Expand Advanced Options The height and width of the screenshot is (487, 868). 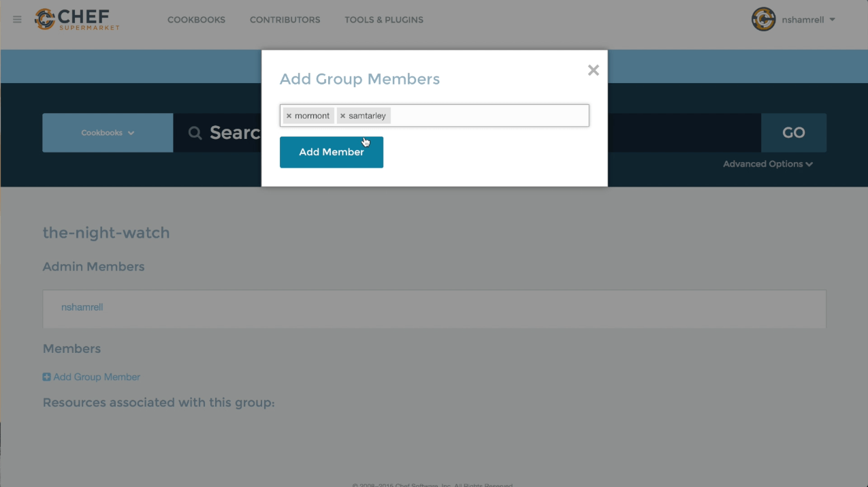coord(768,163)
